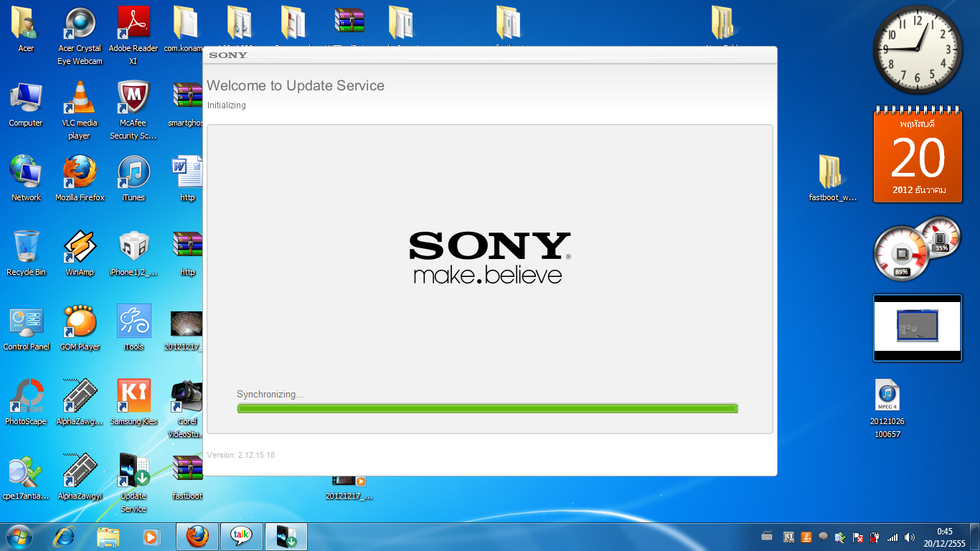Open Action Center flag icon

pyautogui.click(x=857, y=537)
